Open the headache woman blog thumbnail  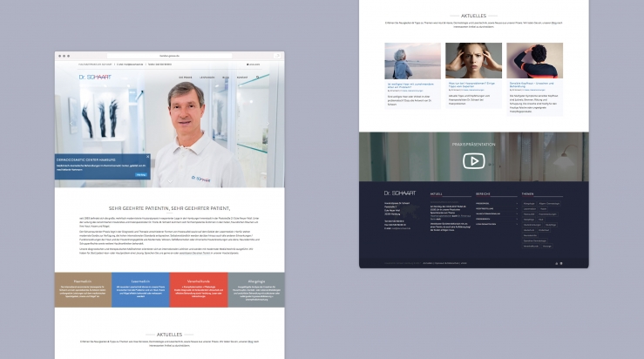pyautogui.click(x=473, y=61)
